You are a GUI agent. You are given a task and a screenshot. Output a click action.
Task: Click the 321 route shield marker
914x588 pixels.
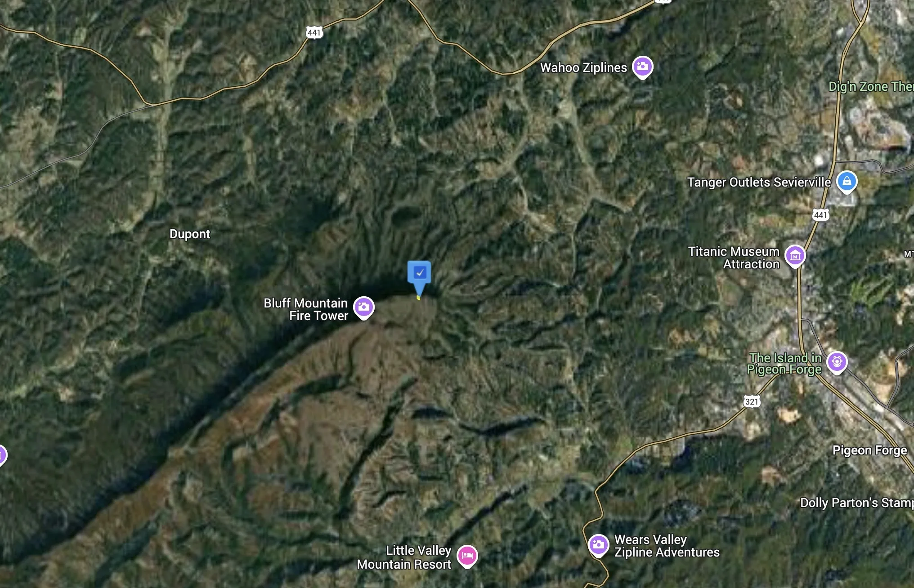click(752, 401)
